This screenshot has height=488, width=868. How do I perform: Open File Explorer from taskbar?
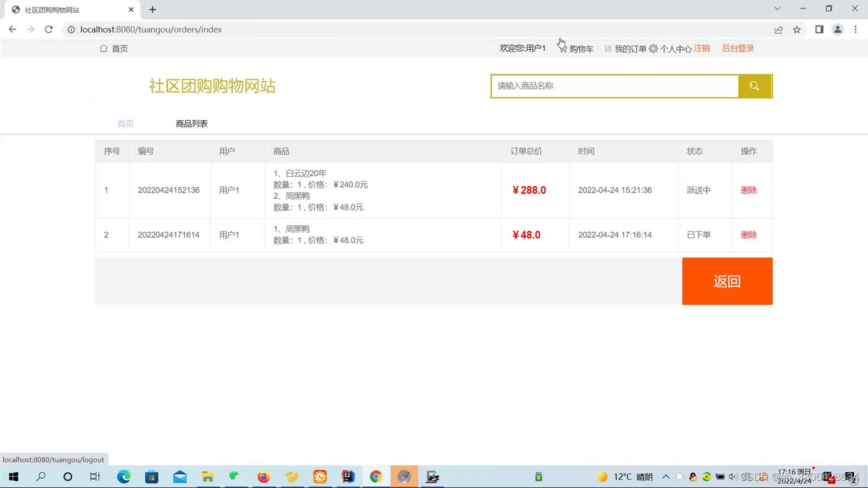click(207, 477)
